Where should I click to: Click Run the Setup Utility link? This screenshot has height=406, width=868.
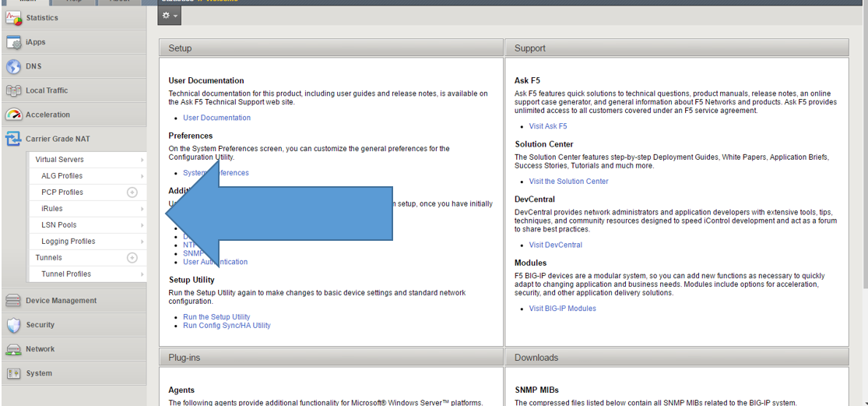216,317
